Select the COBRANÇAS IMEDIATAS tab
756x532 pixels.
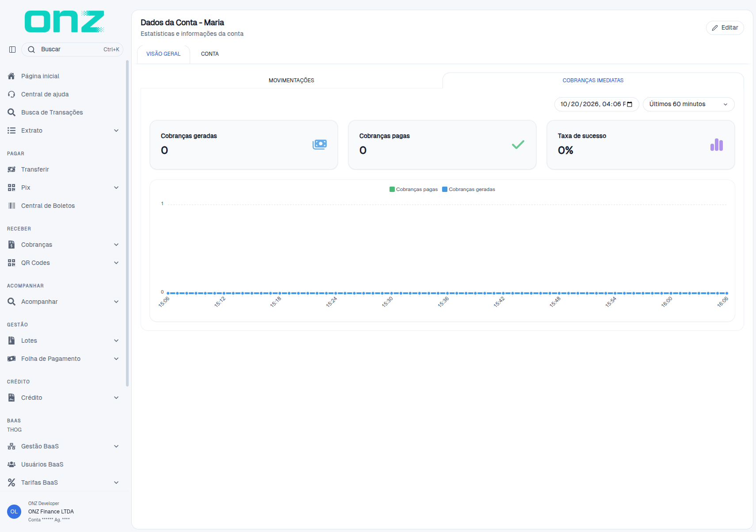[x=593, y=80]
